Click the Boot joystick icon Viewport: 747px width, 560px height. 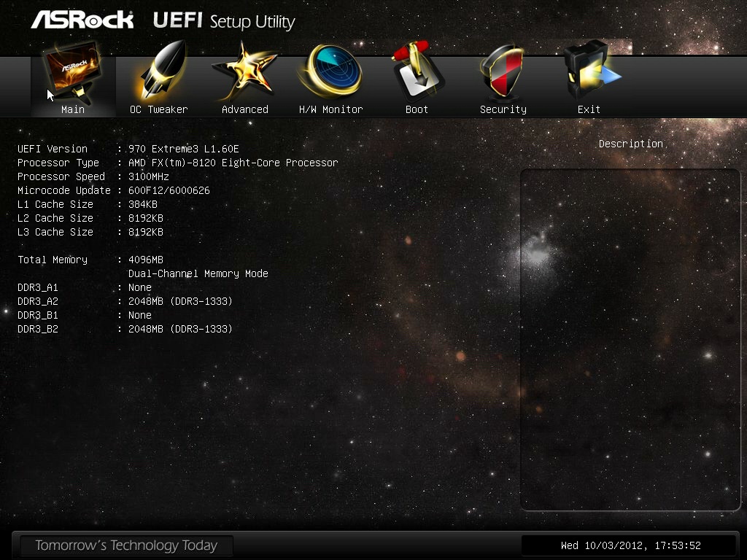417,70
